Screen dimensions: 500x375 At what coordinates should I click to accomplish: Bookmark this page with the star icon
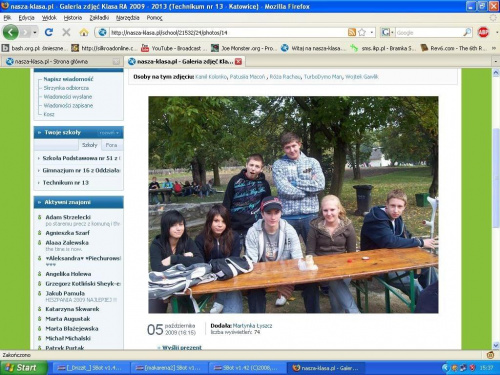tap(362, 32)
